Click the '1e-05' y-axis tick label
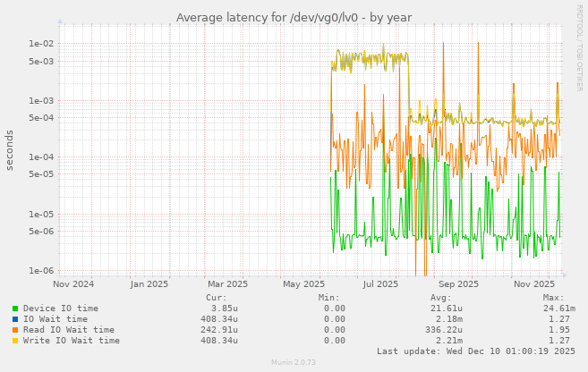The image size is (588, 372). pyautogui.click(x=41, y=215)
